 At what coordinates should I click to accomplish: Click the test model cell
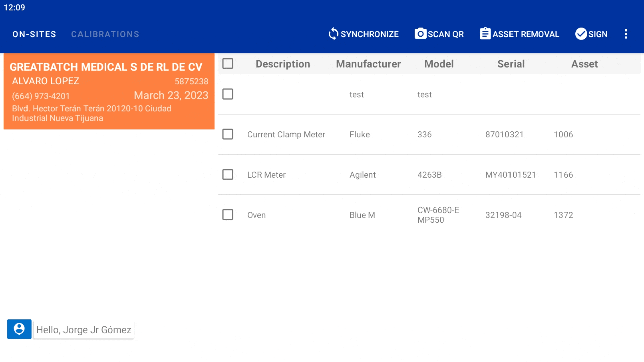424,95
